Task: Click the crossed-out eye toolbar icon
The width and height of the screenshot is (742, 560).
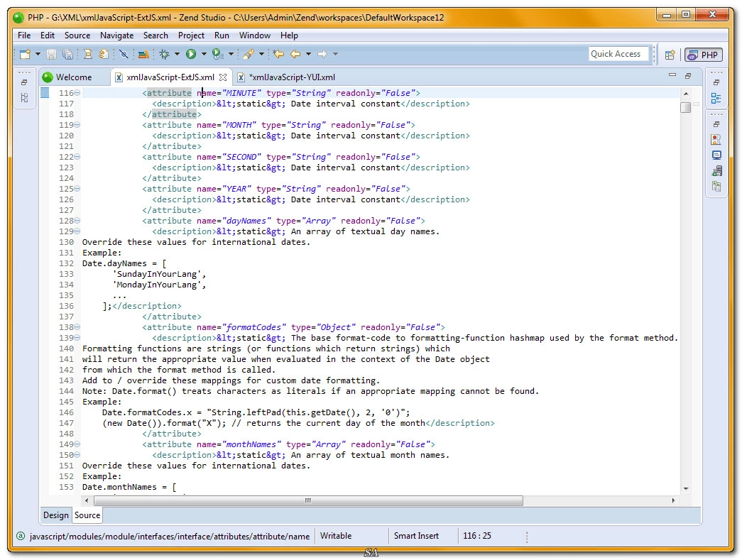Action: coord(124,55)
